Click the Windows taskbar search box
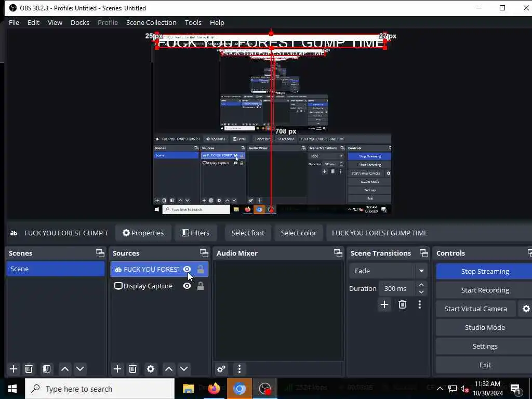 pyautogui.click(x=100, y=389)
